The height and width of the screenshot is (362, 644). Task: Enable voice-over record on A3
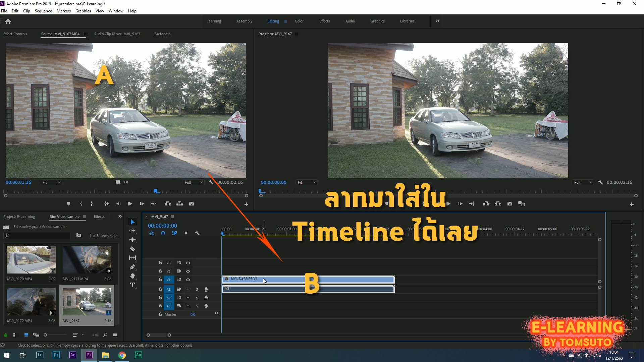206,306
